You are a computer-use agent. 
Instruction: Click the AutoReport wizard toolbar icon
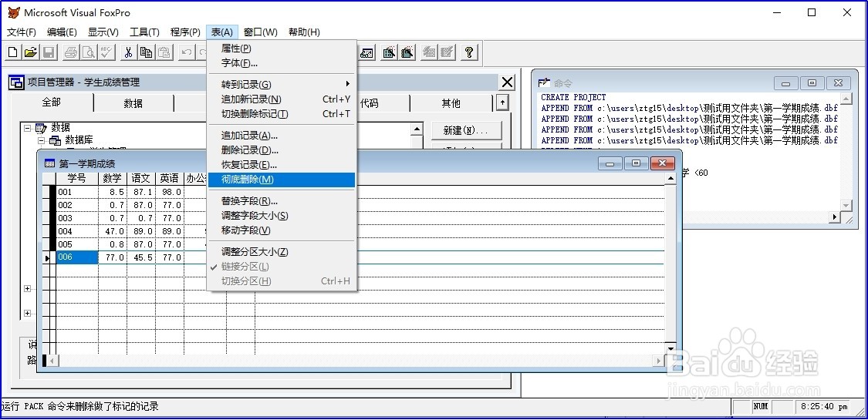click(x=447, y=52)
